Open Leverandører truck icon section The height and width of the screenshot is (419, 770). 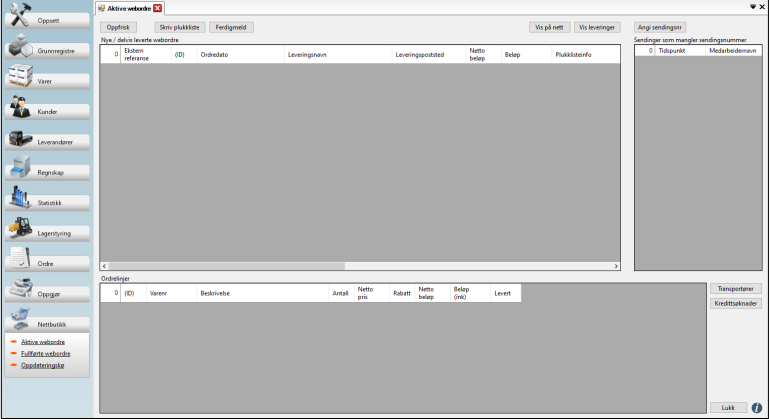point(46,144)
